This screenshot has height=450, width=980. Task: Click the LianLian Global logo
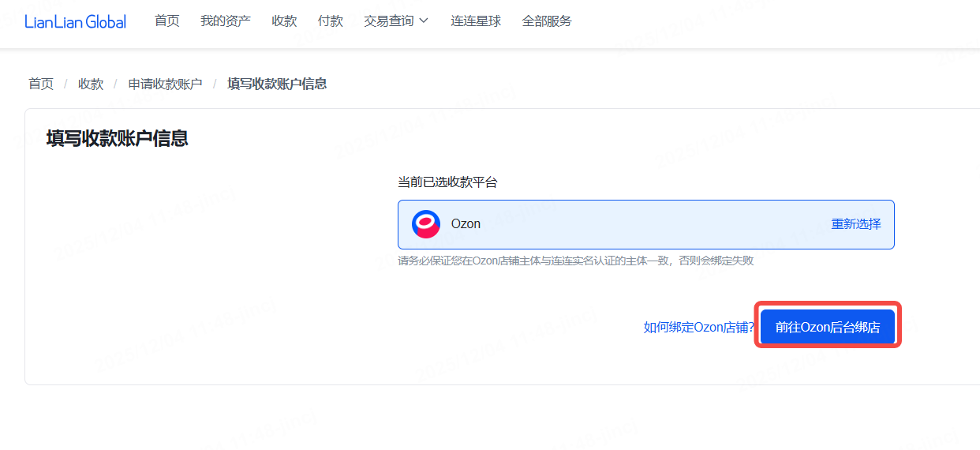[x=75, y=21]
